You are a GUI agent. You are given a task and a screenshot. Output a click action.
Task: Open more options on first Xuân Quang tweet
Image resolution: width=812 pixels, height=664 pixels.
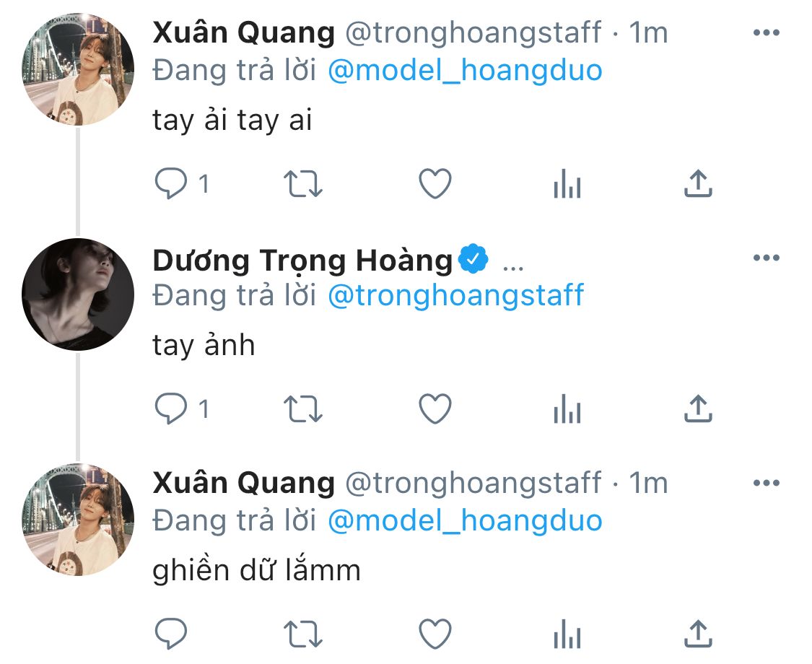coord(767,32)
